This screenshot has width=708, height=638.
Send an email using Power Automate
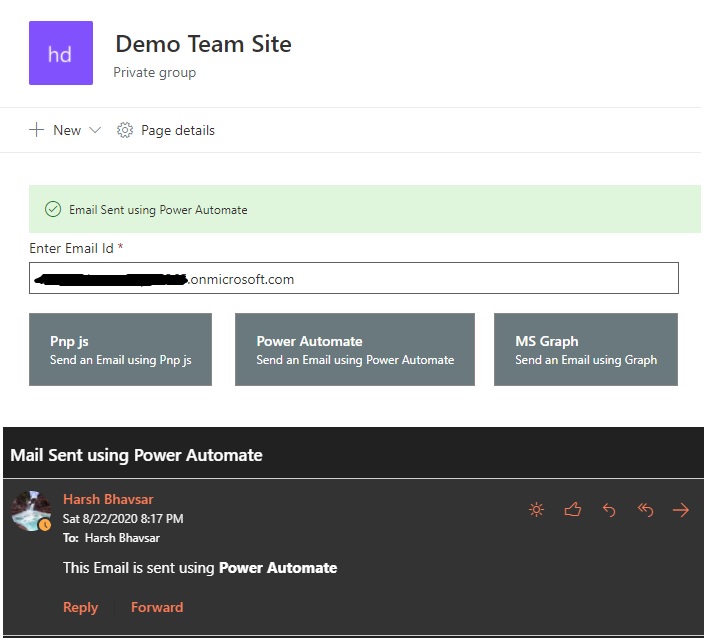(x=355, y=349)
